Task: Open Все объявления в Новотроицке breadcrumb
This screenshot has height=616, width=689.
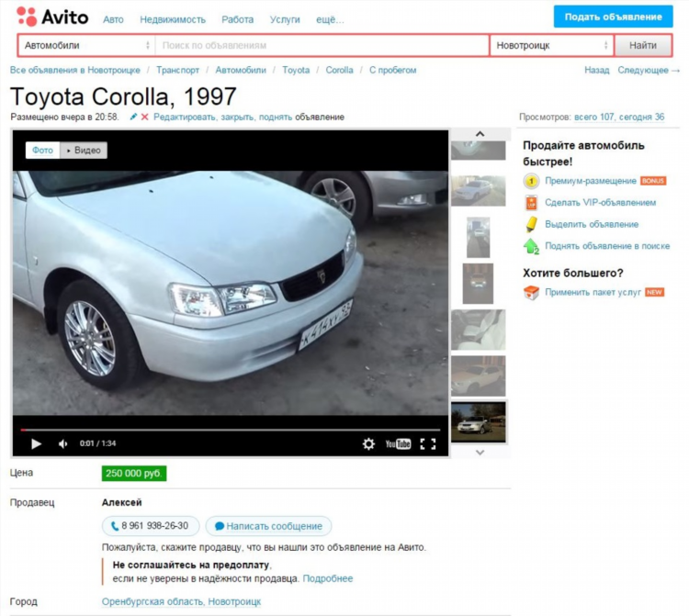Action: click(75, 71)
